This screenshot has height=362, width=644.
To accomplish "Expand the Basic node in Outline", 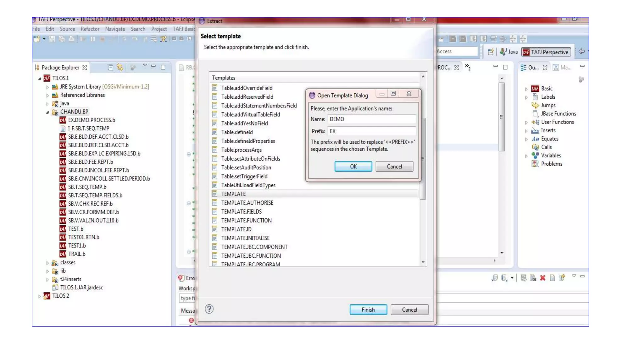I will point(526,89).
